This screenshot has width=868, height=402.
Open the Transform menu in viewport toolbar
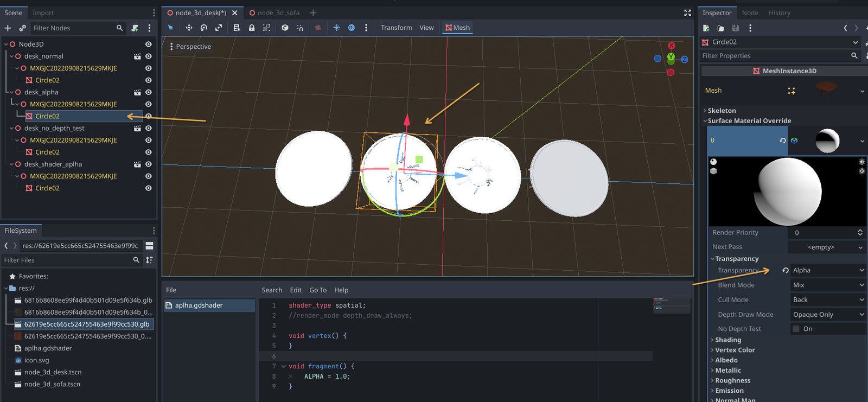coord(396,28)
